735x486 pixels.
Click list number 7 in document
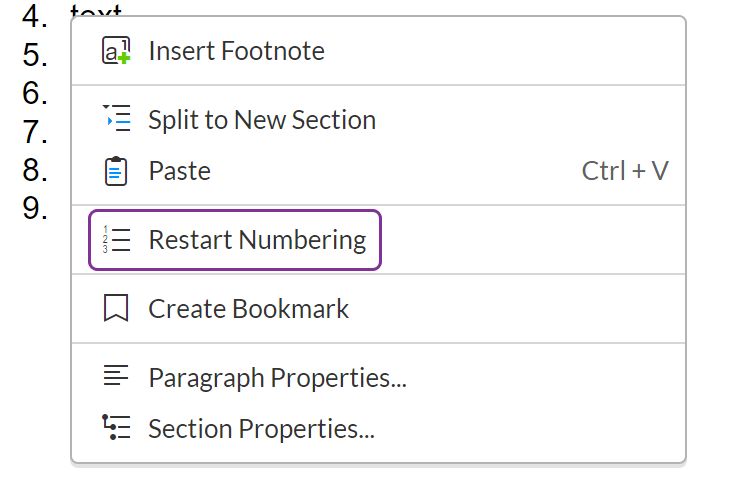[35, 132]
